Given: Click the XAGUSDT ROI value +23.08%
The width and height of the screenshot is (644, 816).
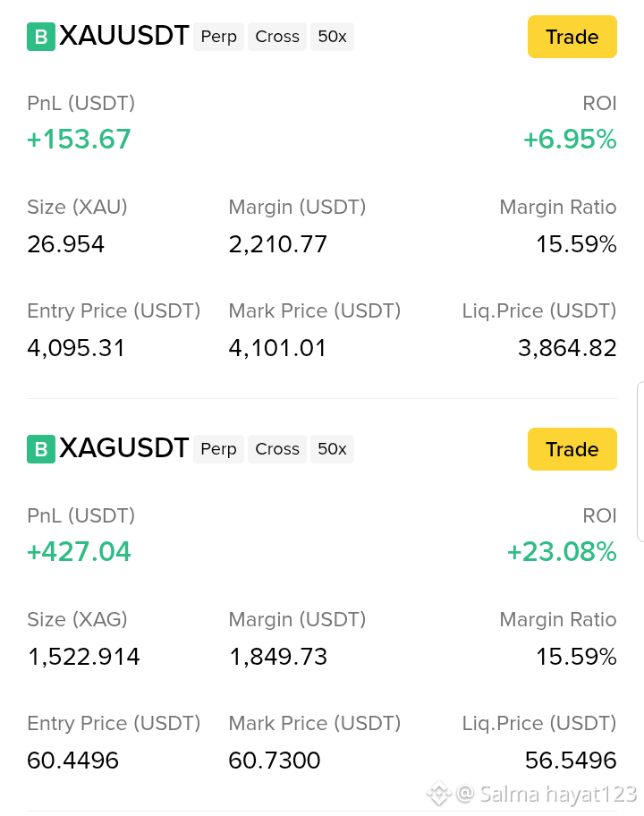Looking at the screenshot, I should [562, 552].
